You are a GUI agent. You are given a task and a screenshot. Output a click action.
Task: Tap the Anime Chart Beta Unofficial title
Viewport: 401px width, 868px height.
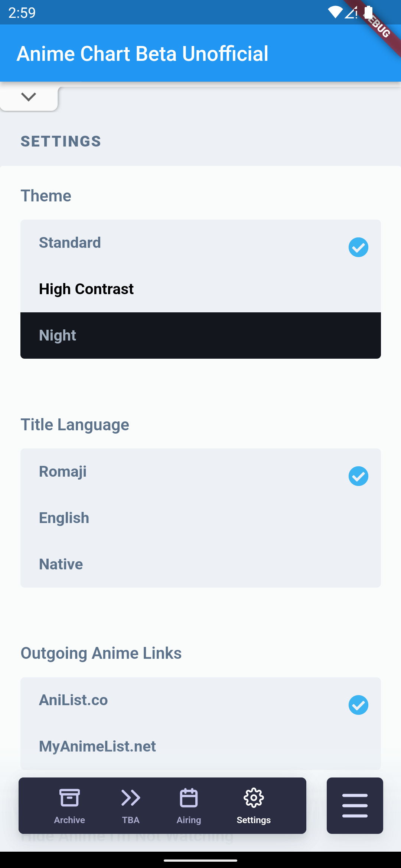click(143, 54)
